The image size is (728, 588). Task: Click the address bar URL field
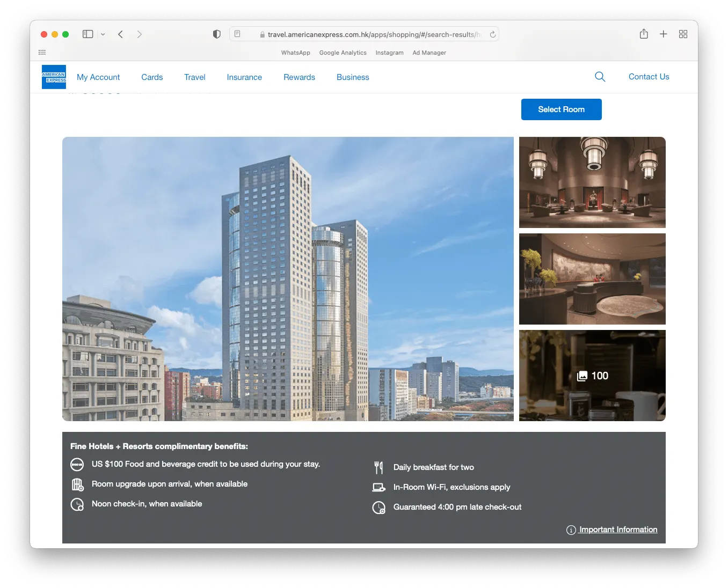(365, 34)
